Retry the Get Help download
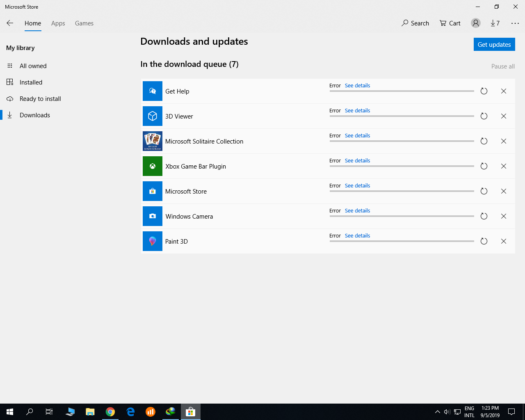Viewport: 525px width, 420px height. (x=484, y=91)
